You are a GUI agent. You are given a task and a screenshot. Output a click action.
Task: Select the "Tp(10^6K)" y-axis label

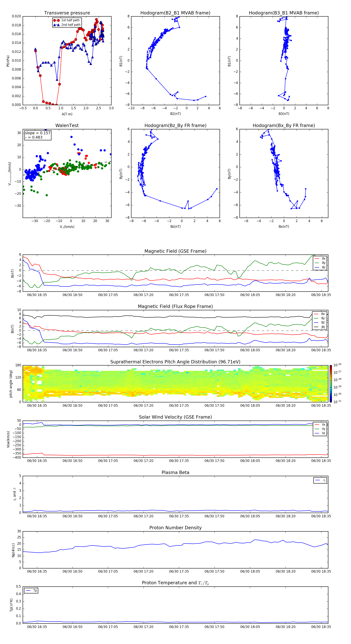coord(11,605)
